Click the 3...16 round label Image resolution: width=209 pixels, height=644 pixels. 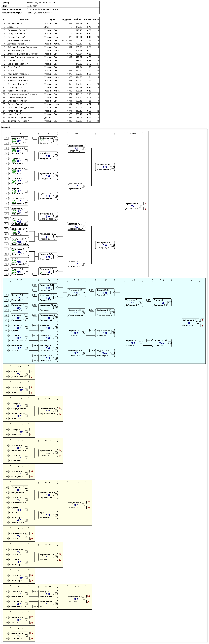pos(76,280)
